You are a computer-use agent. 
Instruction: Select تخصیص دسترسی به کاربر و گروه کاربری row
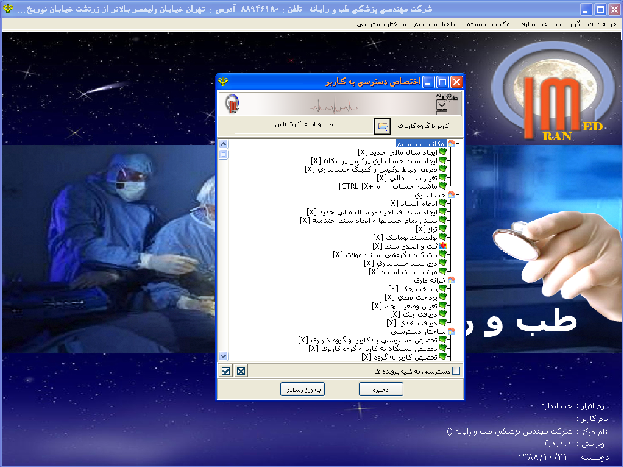click(x=368, y=340)
